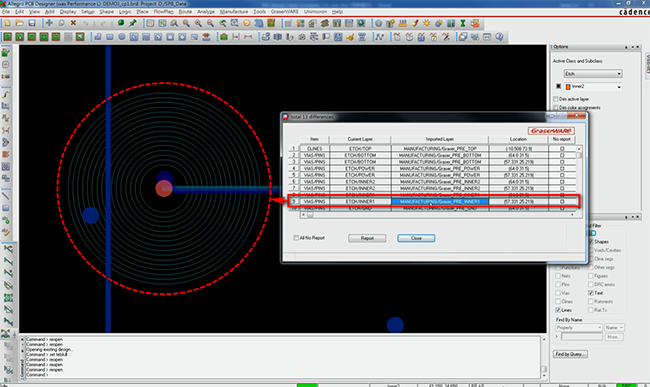Open the Shape menu
650x387 pixels.
click(106, 12)
